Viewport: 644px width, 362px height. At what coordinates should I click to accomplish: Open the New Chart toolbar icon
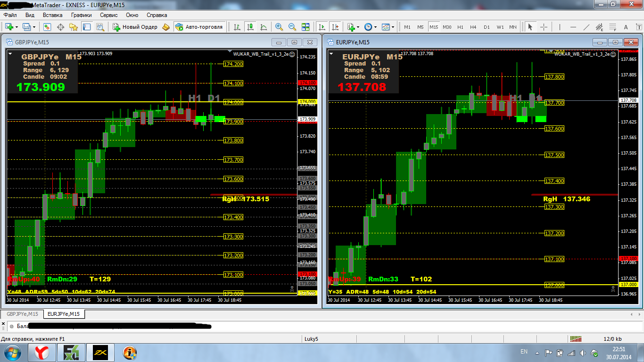(x=9, y=27)
